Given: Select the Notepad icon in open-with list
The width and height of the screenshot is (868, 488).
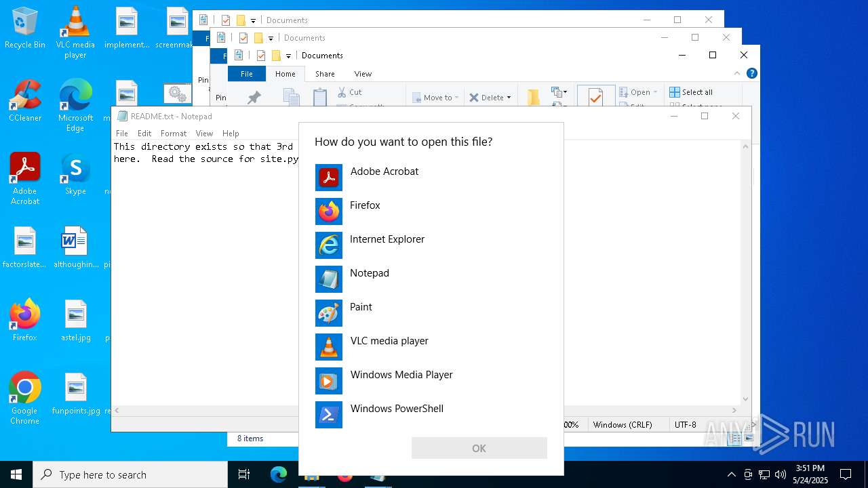Looking at the screenshot, I should pyautogui.click(x=329, y=279).
